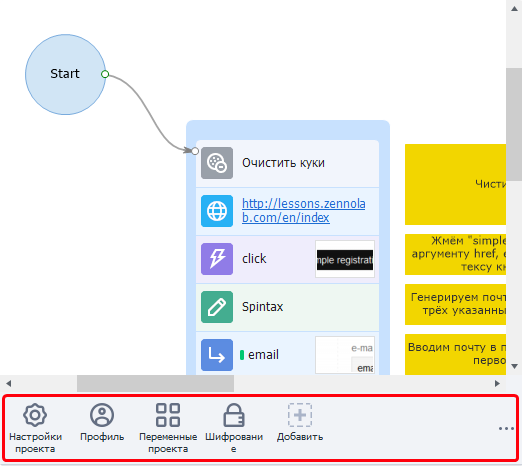Select the yellow Генерируем почту note
The image size is (522, 466).
tap(455, 304)
